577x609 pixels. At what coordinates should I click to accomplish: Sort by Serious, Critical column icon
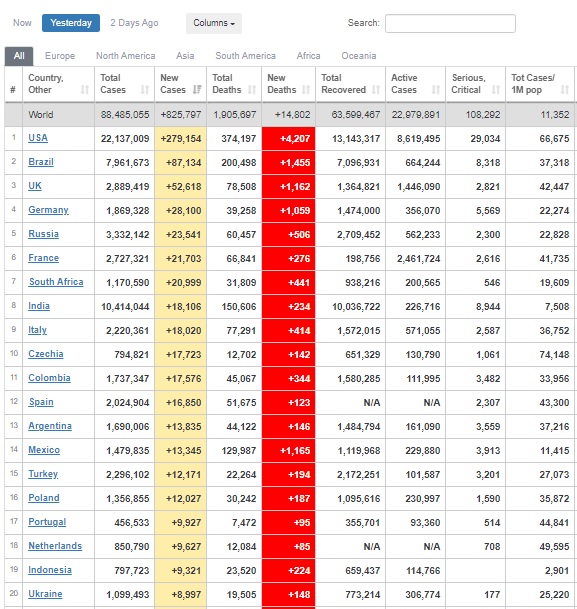tap(496, 90)
